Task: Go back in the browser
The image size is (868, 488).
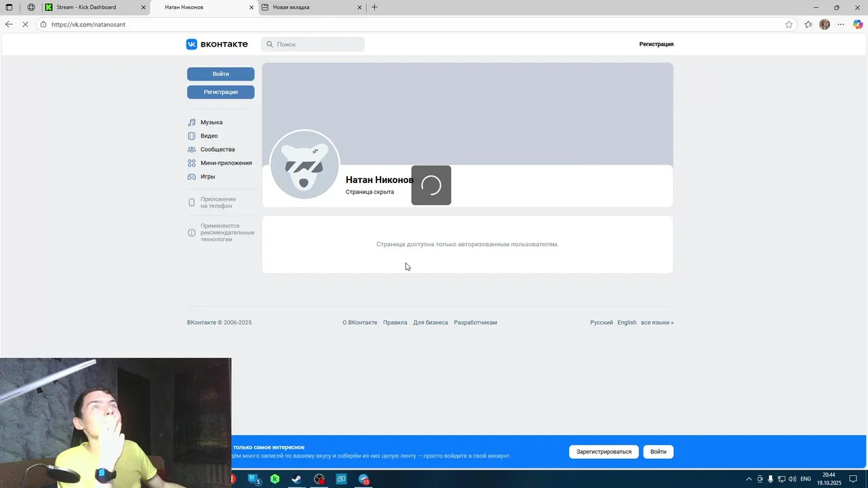Action: (9, 24)
